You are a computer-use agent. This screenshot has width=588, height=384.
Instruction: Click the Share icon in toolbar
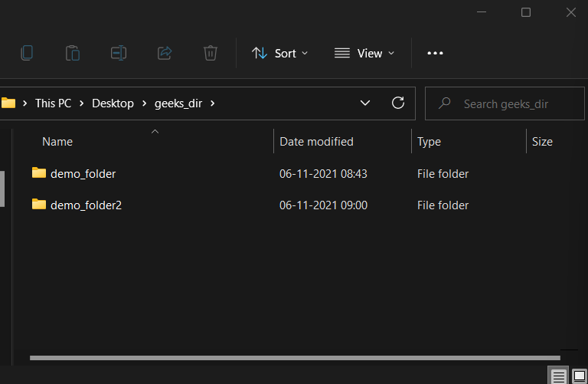pos(165,53)
